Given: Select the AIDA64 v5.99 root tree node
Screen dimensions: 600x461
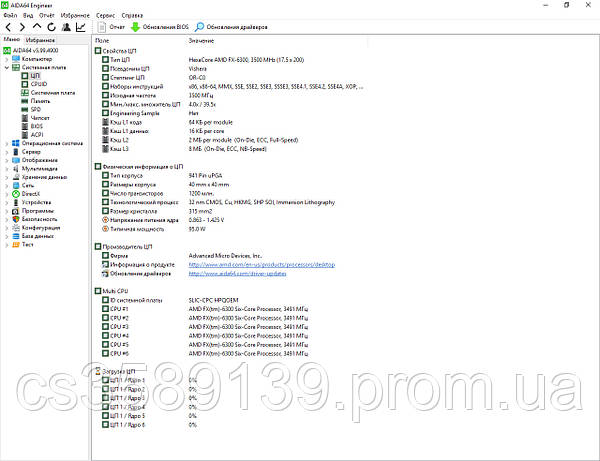Looking at the screenshot, I should (36, 50).
